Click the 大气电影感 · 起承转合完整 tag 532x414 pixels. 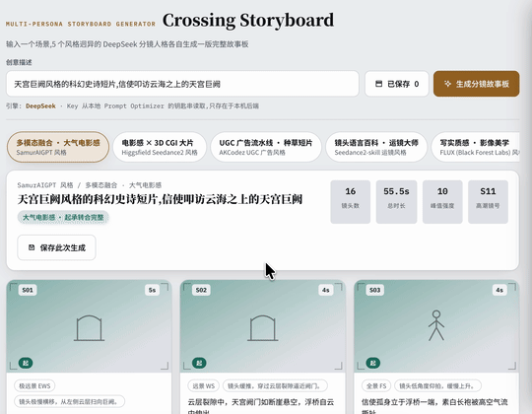(x=63, y=217)
